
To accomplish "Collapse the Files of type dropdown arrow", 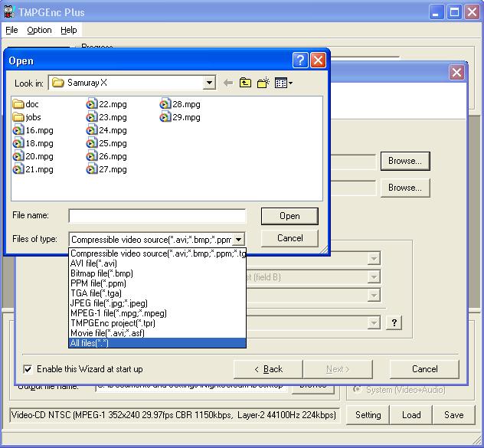I will click(239, 240).
